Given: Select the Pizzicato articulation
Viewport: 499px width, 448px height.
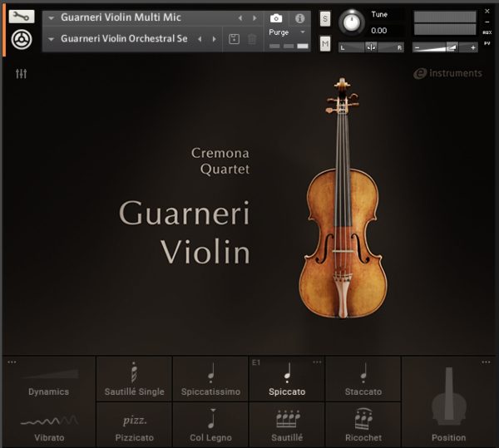Looking at the screenshot, I should [x=134, y=425].
